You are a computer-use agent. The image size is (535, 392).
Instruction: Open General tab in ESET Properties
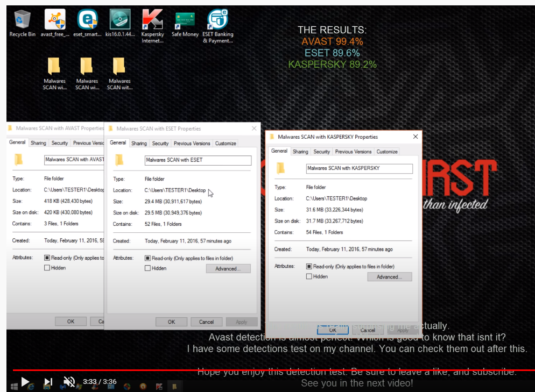(118, 143)
